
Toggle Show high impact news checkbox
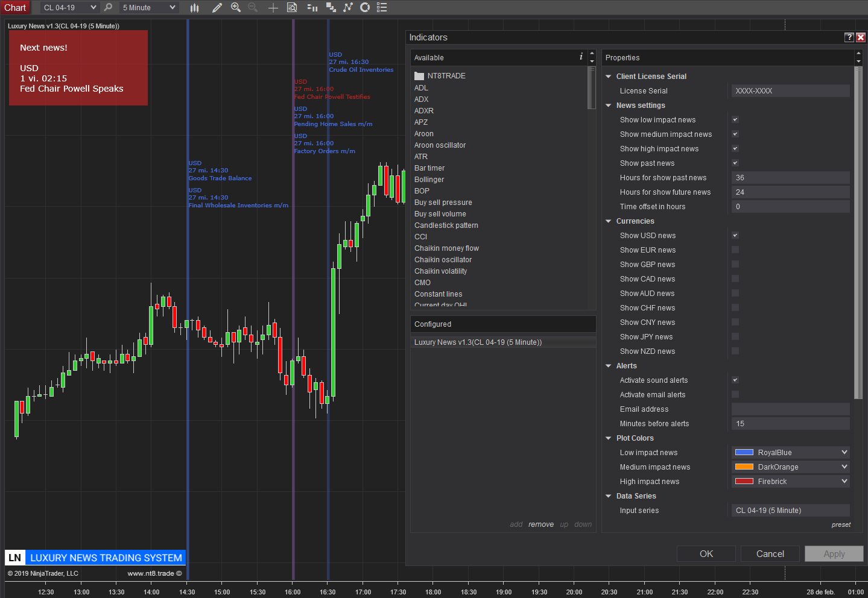click(x=735, y=149)
